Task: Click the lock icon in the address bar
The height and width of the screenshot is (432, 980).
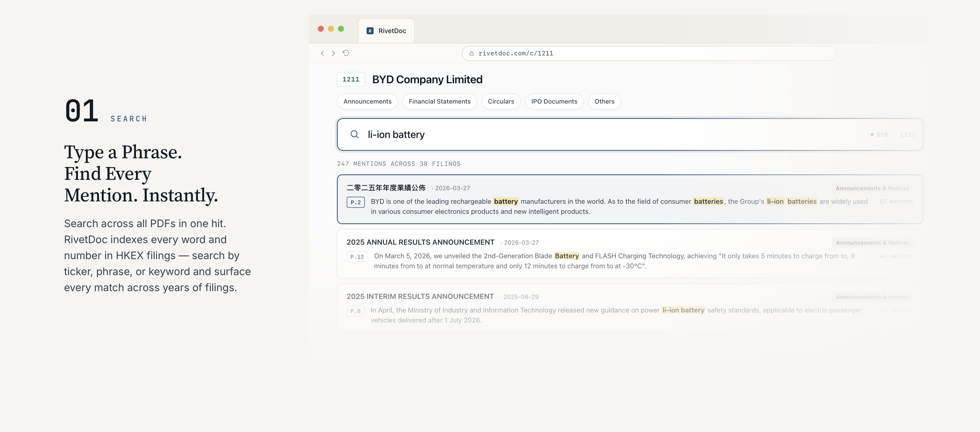Action: tap(471, 53)
